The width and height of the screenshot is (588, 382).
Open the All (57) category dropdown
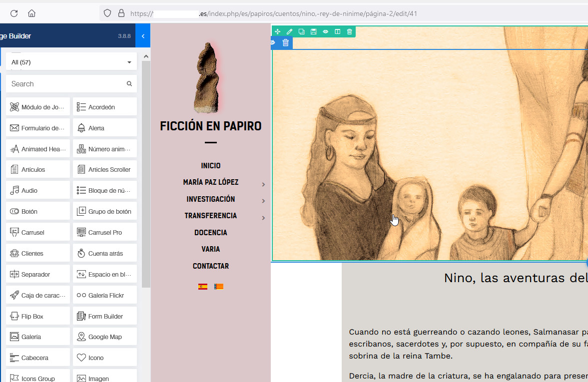(71, 62)
